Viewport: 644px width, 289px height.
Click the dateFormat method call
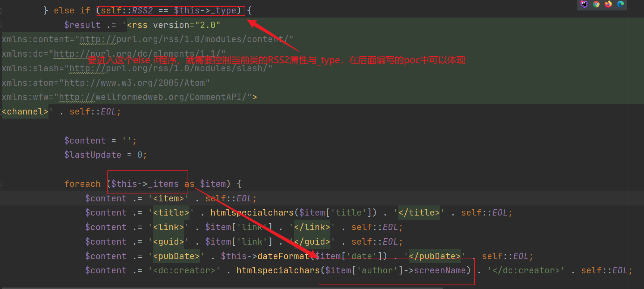point(283,256)
